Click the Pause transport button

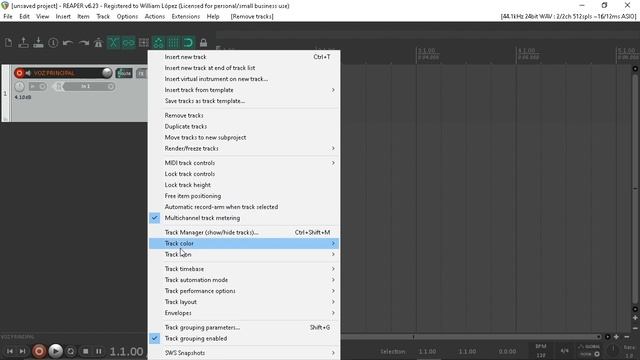click(99, 351)
